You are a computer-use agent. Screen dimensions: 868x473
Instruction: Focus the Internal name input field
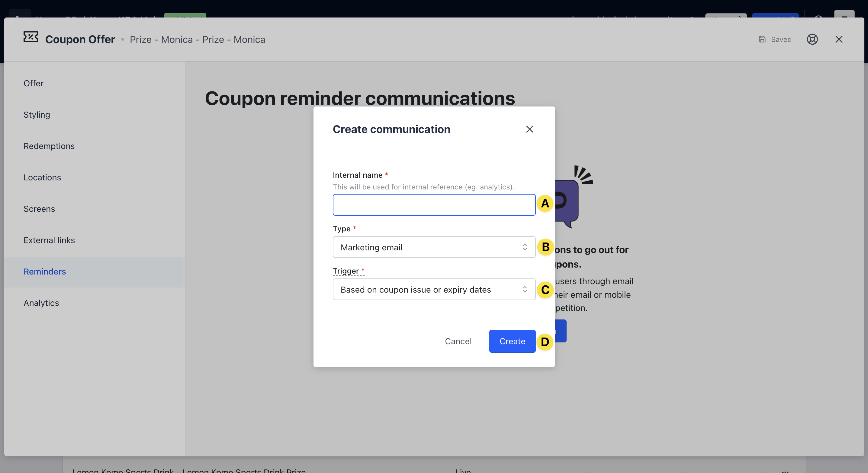pyautogui.click(x=434, y=205)
